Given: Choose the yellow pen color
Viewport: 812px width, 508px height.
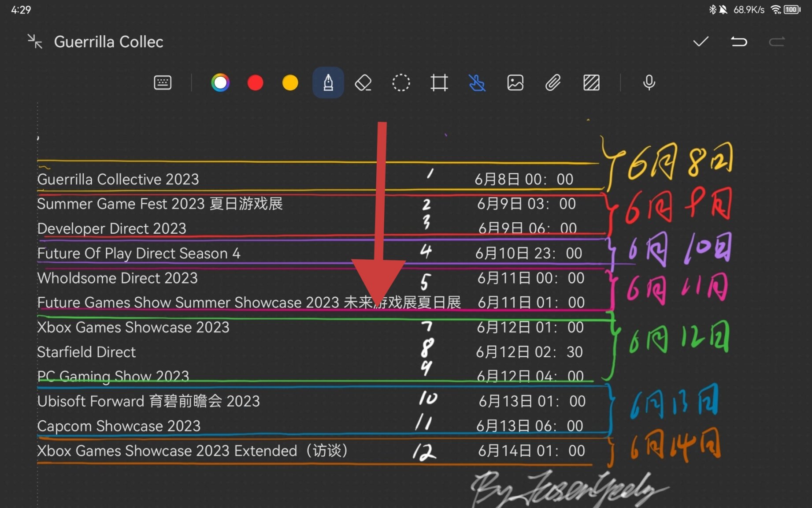Looking at the screenshot, I should (290, 82).
